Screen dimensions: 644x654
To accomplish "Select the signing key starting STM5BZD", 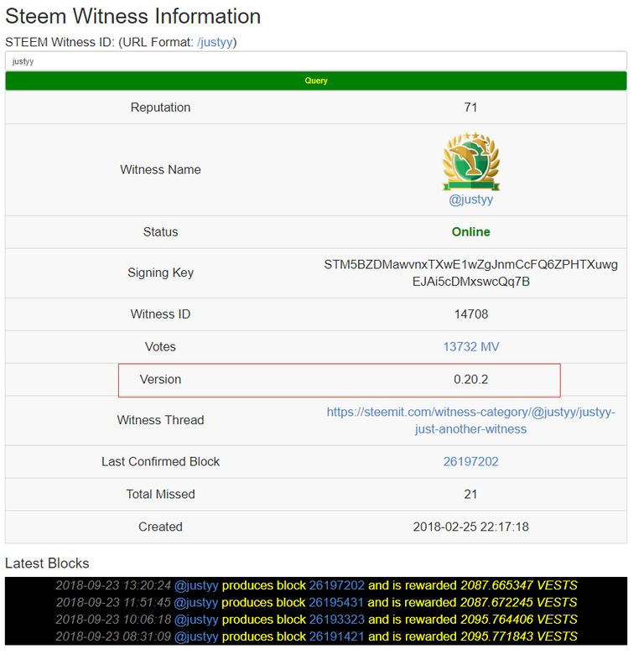I will click(471, 273).
